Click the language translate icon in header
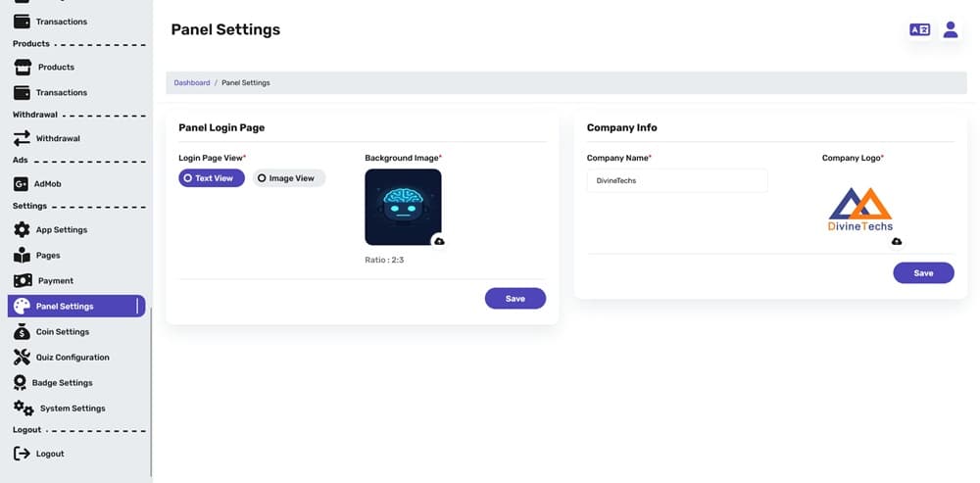This screenshot has width=980, height=483. pos(919,30)
